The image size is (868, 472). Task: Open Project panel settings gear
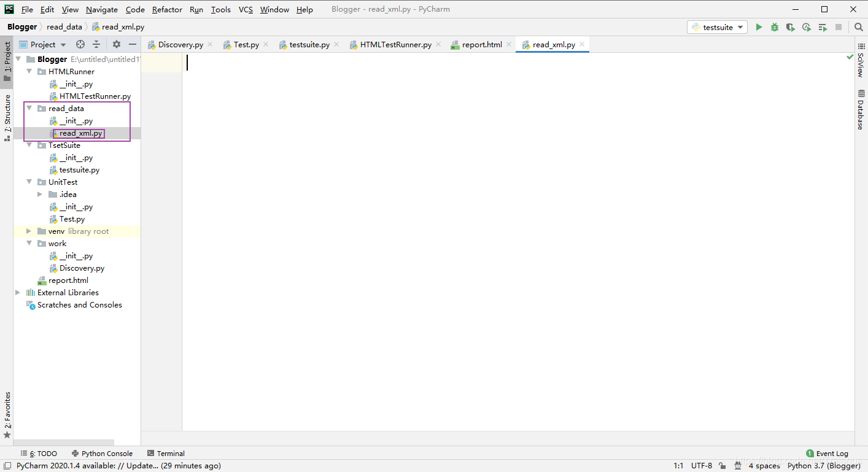click(117, 44)
